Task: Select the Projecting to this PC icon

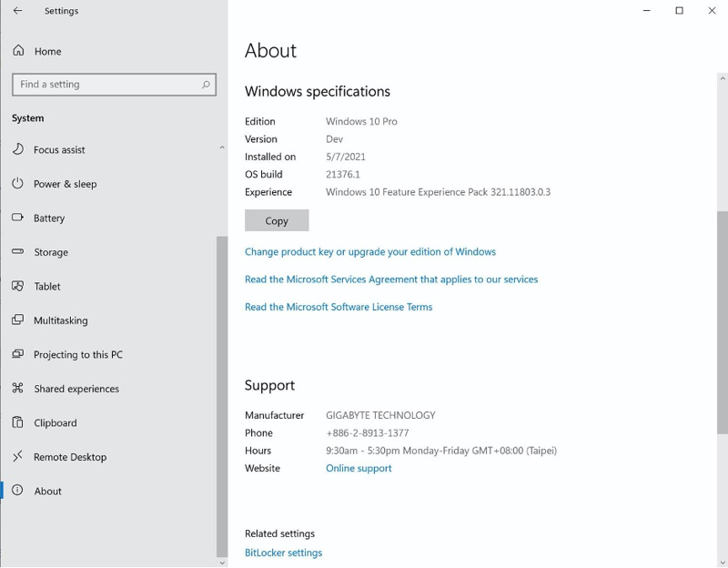Action: [17, 354]
